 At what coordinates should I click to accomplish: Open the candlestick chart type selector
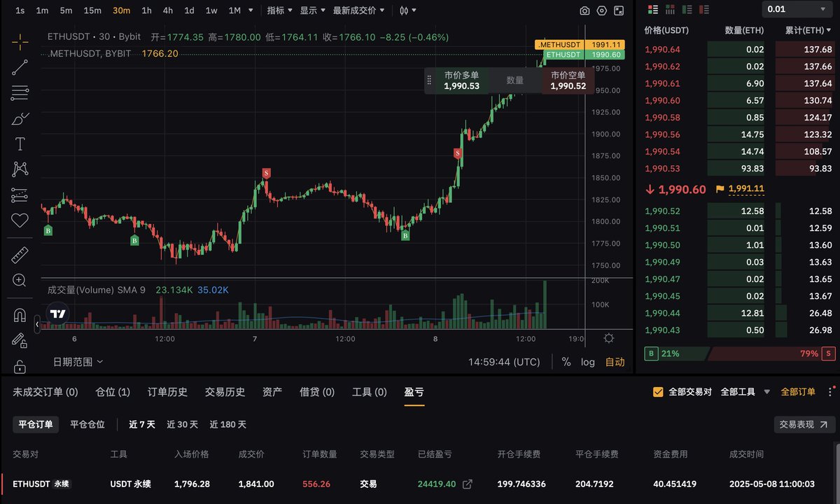[407, 10]
